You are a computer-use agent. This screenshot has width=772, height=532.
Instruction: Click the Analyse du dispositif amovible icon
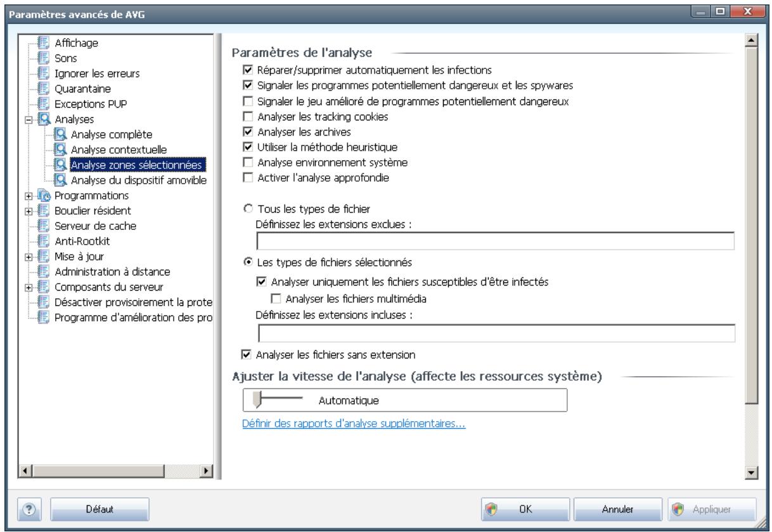tap(60, 180)
